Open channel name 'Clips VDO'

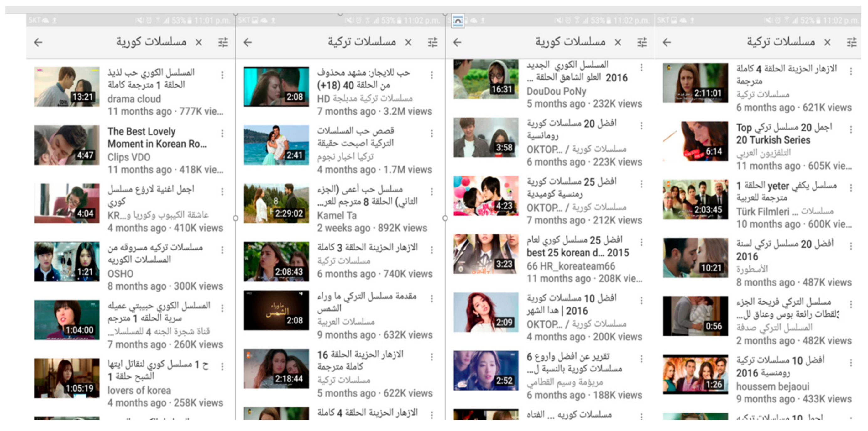coord(129,157)
